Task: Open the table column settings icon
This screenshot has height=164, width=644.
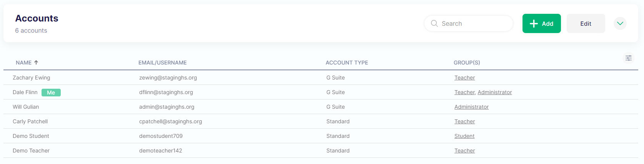Action: tap(628, 58)
